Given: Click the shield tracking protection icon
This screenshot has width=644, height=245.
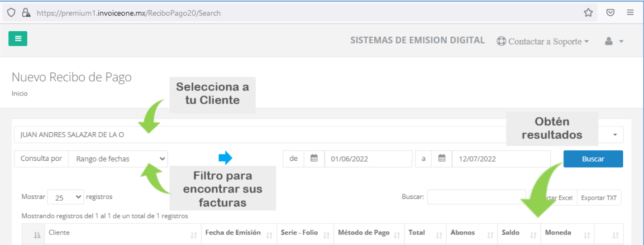Looking at the screenshot, I should (x=11, y=13).
